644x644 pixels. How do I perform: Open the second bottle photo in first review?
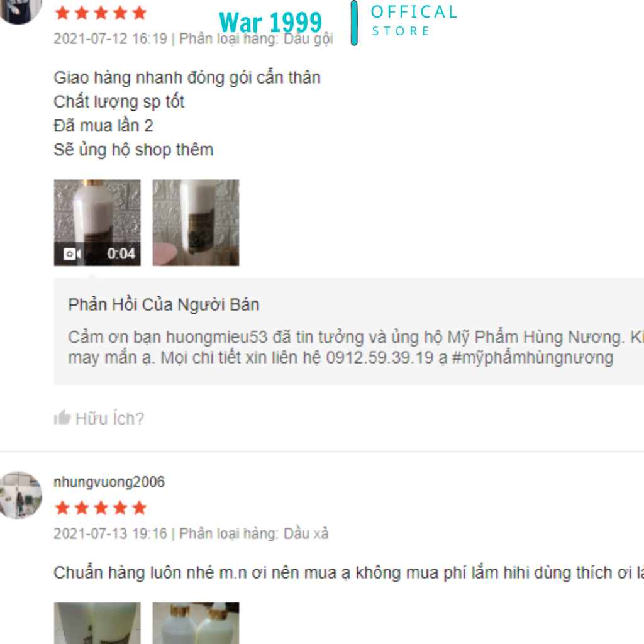click(x=196, y=223)
